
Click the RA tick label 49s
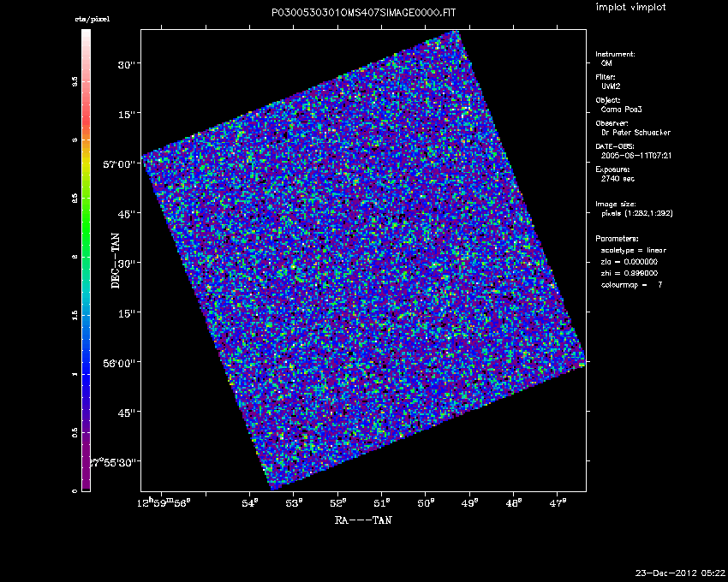[x=469, y=502]
